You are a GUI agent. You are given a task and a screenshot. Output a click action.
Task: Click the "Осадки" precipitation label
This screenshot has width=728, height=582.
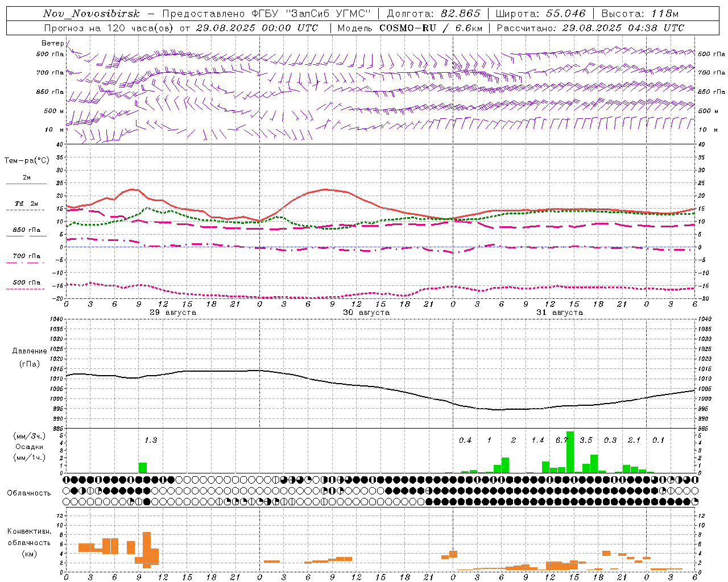pyautogui.click(x=29, y=447)
